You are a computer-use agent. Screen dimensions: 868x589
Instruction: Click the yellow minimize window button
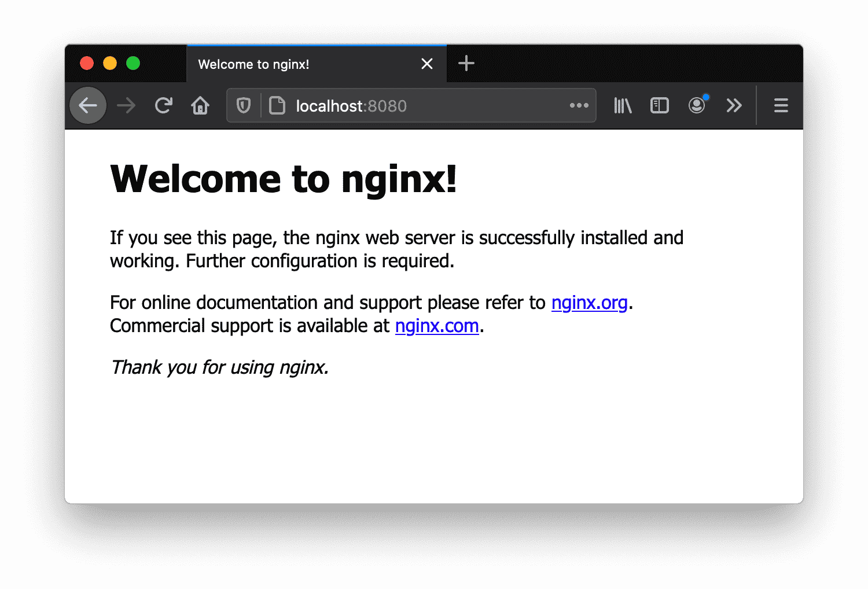110,63
